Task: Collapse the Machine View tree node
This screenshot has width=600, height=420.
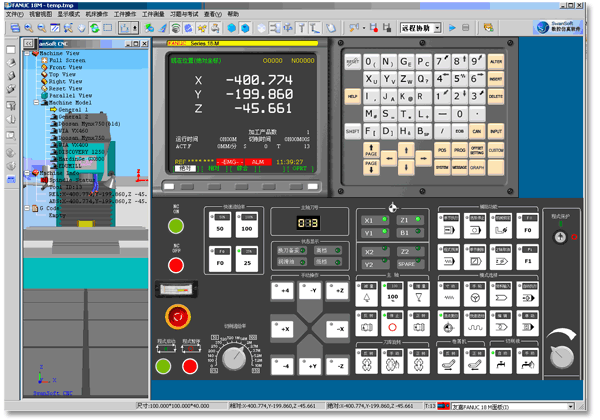Action: [x=29, y=53]
